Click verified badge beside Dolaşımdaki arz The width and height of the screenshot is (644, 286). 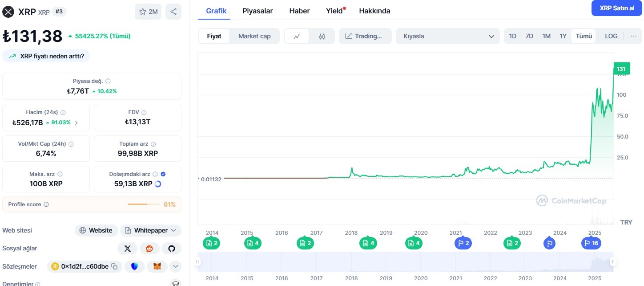(x=163, y=174)
